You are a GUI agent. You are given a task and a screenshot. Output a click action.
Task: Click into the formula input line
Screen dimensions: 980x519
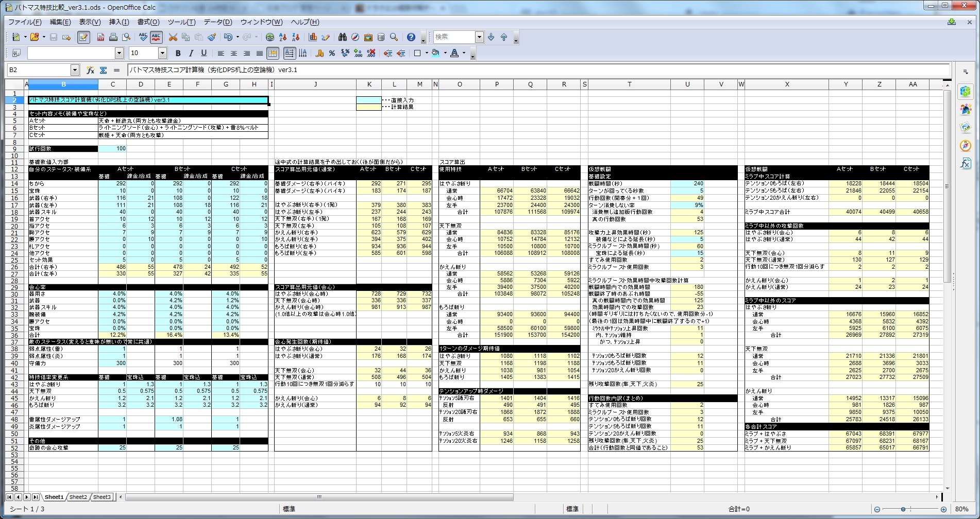(538, 70)
